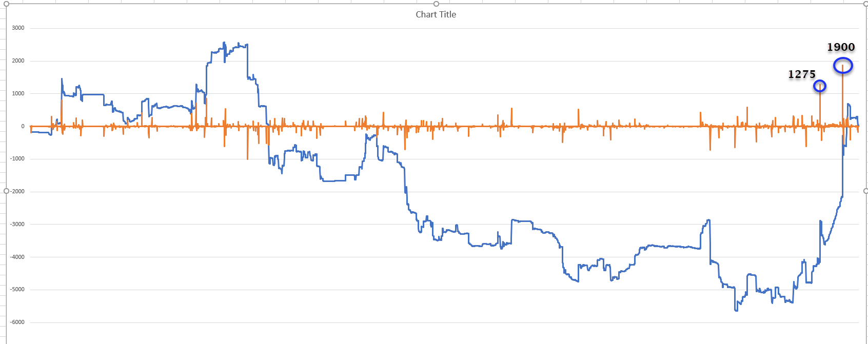The width and height of the screenshot is (868, 344).
Task: Click the -4000 axis value label
Action: pos(17,257)
